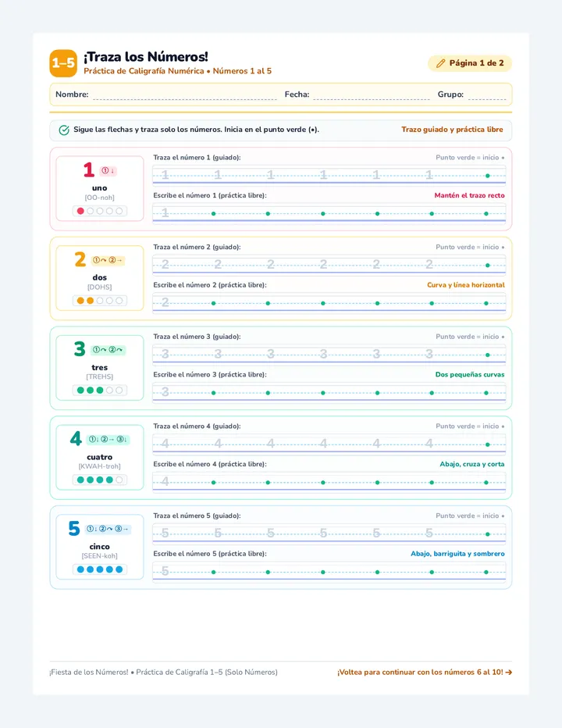
Task: Click the stroke-order badge next to big 2
Action: 108,260
